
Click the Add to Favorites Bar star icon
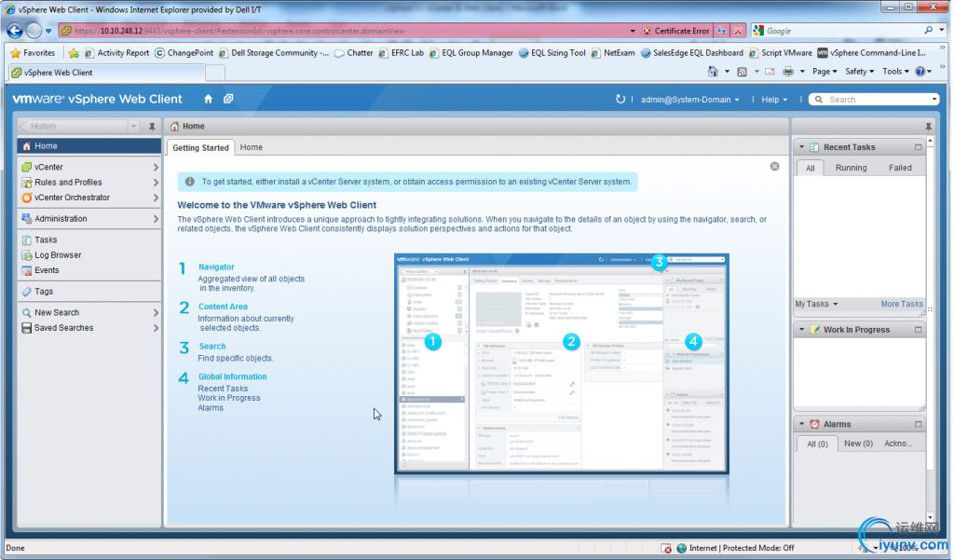74,53
